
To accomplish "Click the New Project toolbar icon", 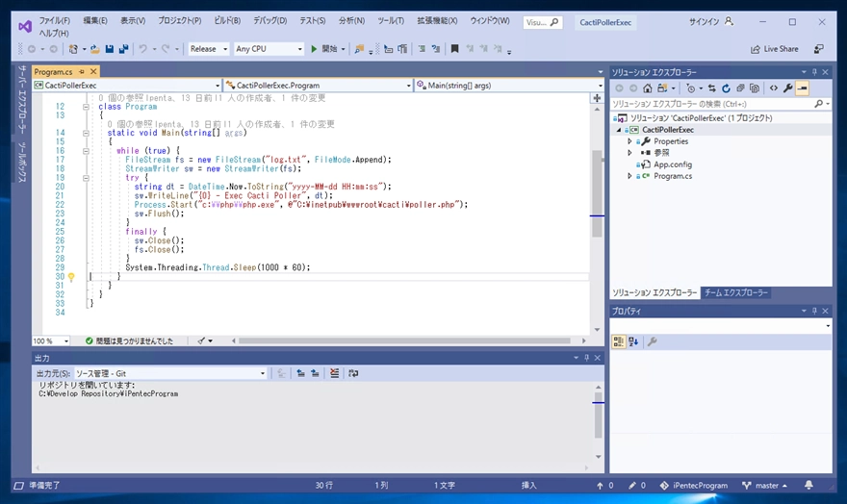I will click(73, 49).
